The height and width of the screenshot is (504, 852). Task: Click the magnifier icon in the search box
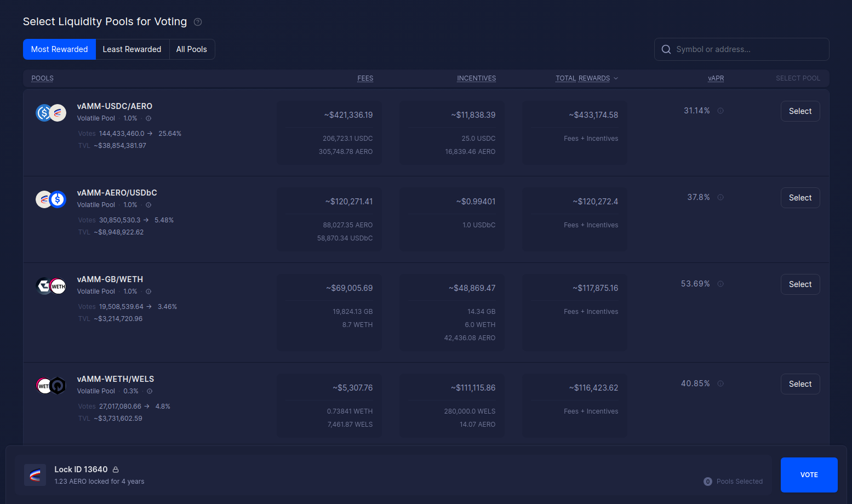click(666, 49)
